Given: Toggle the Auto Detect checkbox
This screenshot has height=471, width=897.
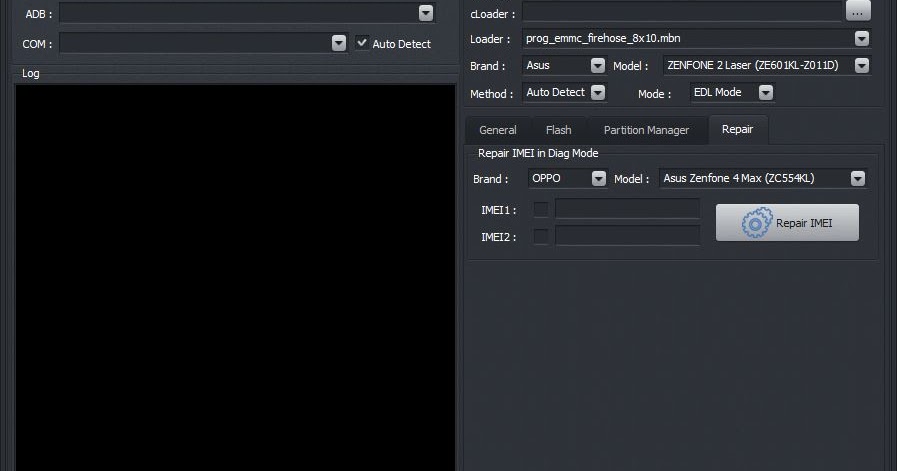Looking at the screenshot, I should [x=362, y=43].
